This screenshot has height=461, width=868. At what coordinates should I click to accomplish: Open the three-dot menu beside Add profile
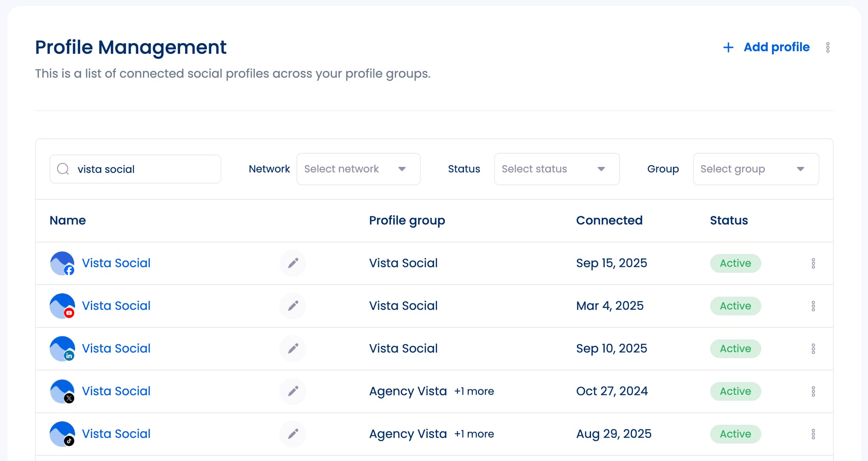tap(828, 47)
